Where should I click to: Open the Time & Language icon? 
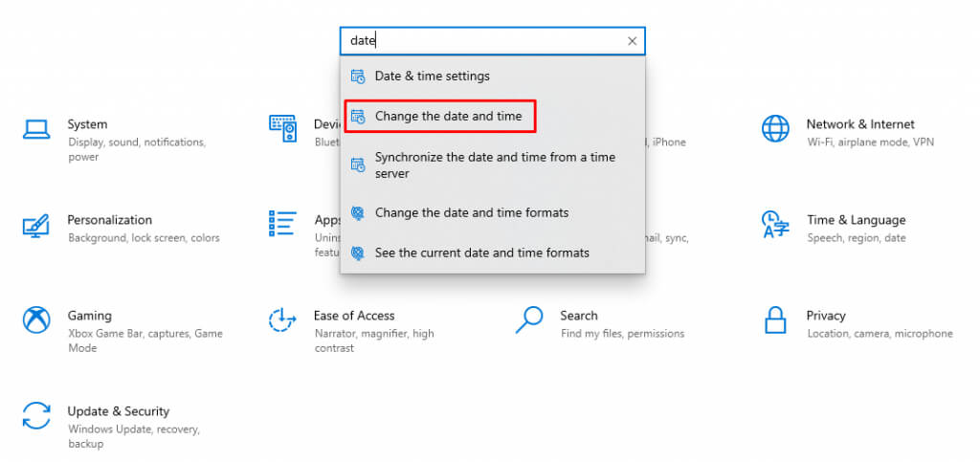click(774, 226)
